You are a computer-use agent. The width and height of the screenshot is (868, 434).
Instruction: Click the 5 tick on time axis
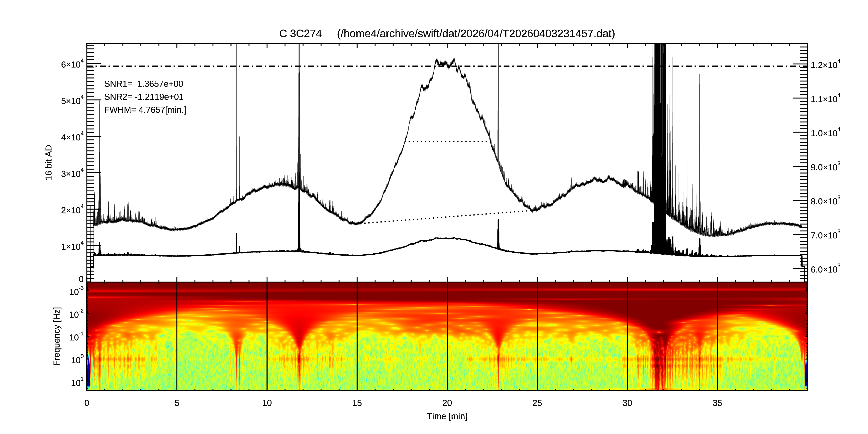pyautogui.click(x=177, y=403)
